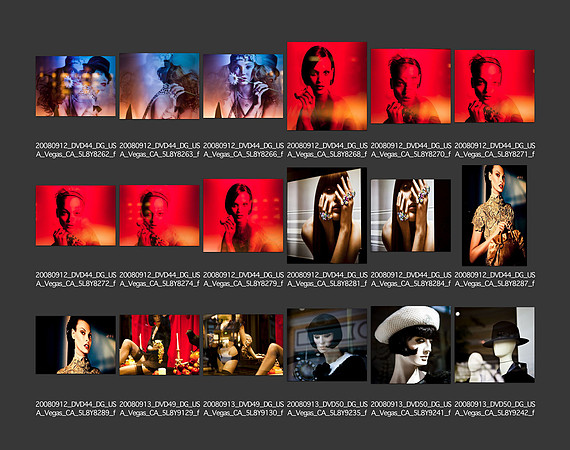Screen dimensions: 570x450
Task: Open jeweled rings thumbnail SL8Y8284
Action: click(410, 216)
